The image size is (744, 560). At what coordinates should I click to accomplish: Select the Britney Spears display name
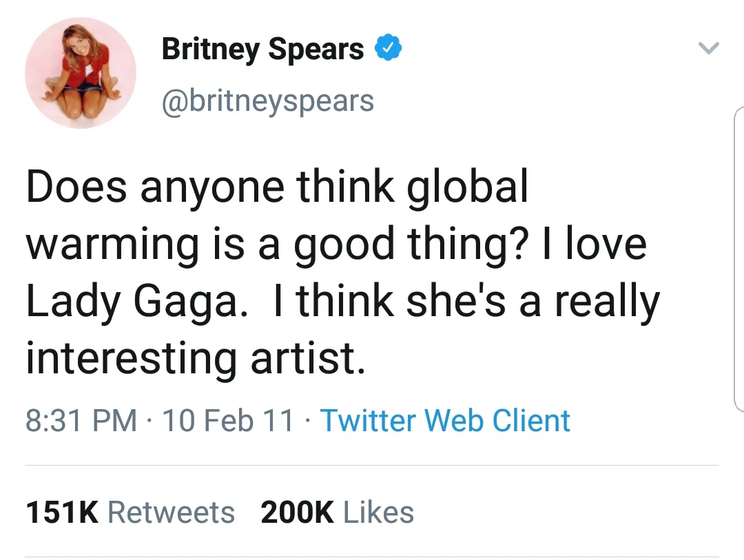pyautogui.click(x=262, y=48)
